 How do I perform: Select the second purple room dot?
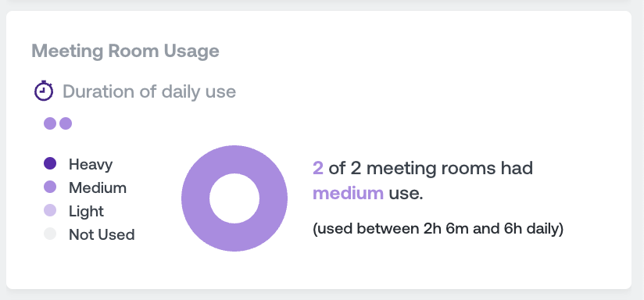pos(66,123)
